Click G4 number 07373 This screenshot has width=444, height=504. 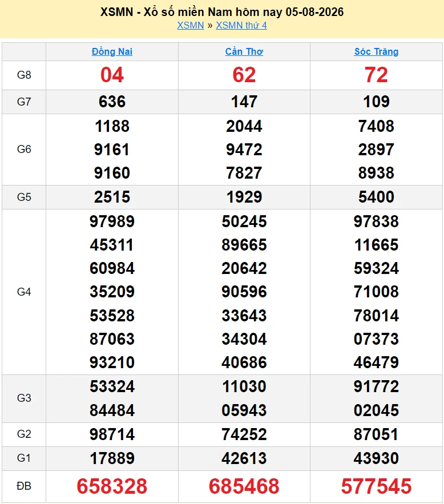(x=376, y=339)
